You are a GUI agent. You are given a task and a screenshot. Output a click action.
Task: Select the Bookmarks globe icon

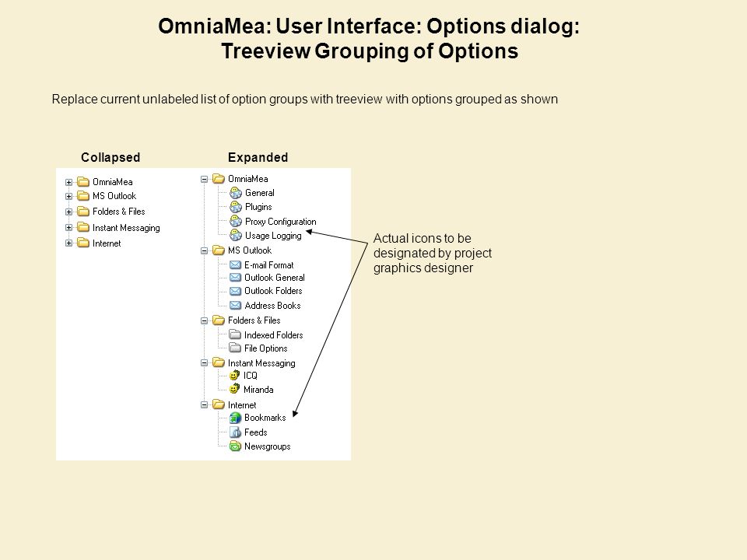[x=235, y=418]
